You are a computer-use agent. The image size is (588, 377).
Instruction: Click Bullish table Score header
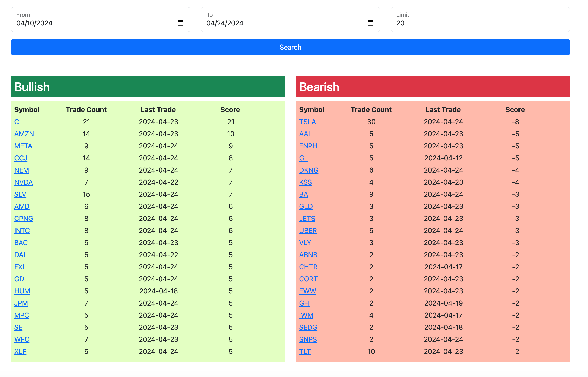coord(230,110)
